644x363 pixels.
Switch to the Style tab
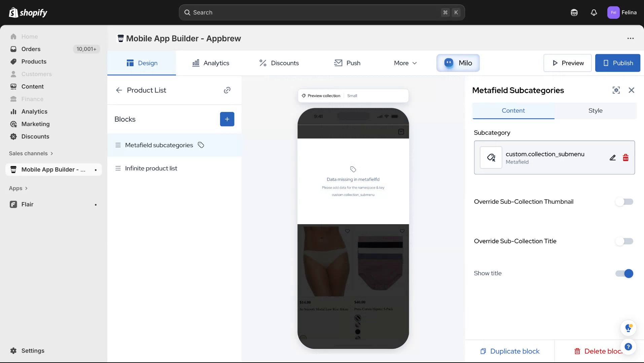point(595,110)
